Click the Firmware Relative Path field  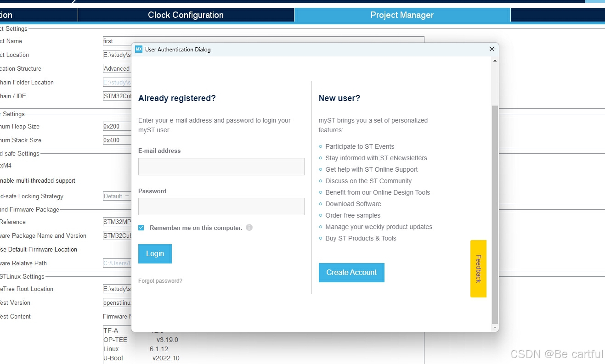click(117, 263)
